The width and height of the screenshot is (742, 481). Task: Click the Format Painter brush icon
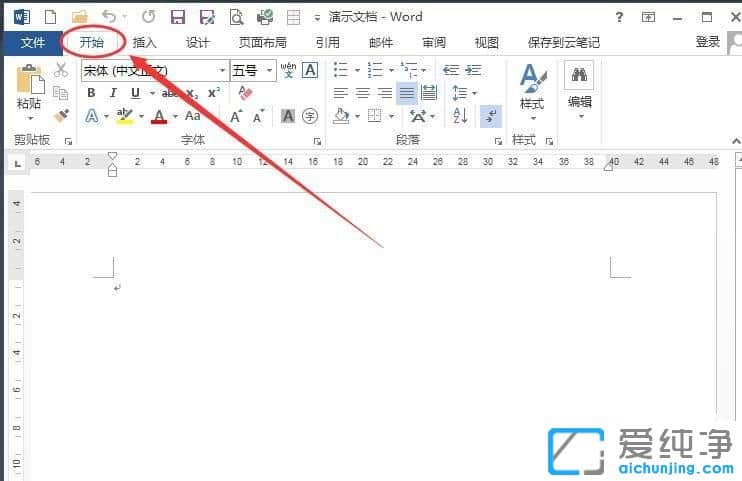pos(61,115)
